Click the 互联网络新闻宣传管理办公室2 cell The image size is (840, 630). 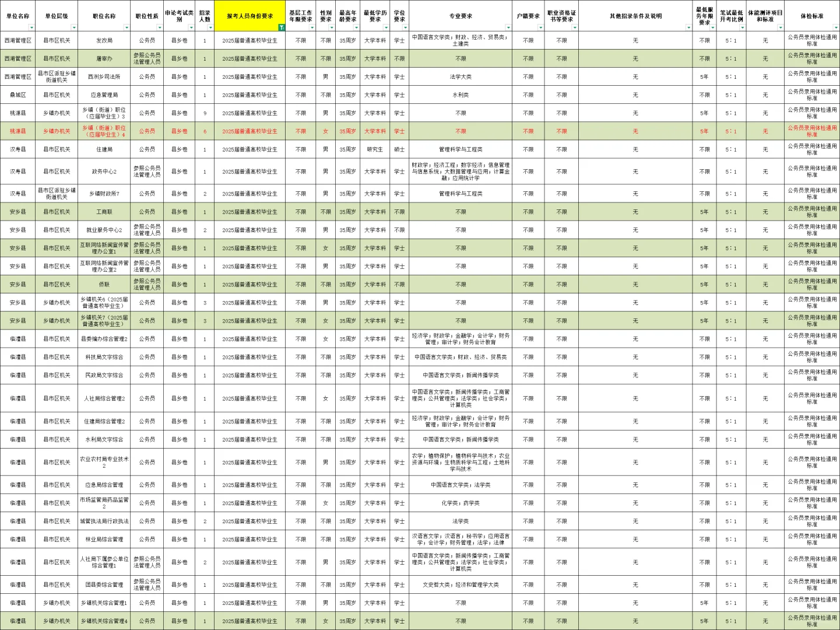pos(104,266)
